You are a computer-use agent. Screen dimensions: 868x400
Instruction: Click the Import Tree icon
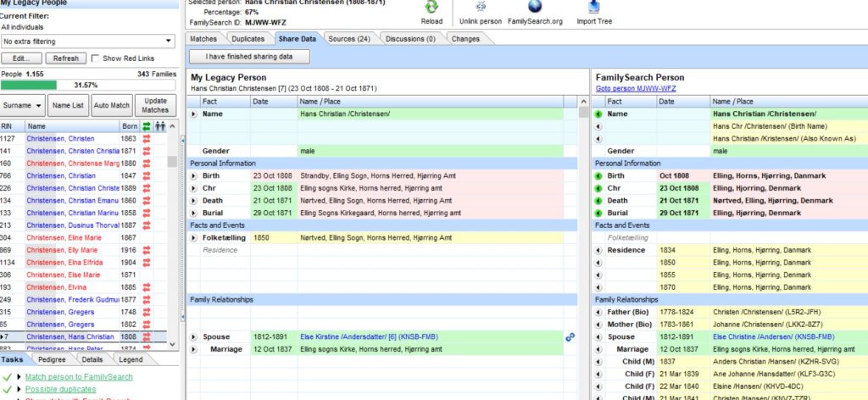click(x=594, y=7)
